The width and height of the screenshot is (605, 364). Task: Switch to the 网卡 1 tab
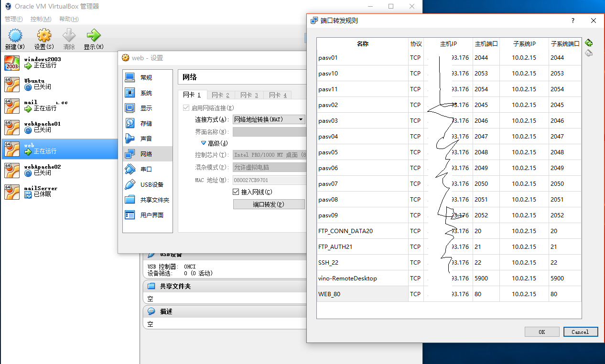(x=192, y=95)
